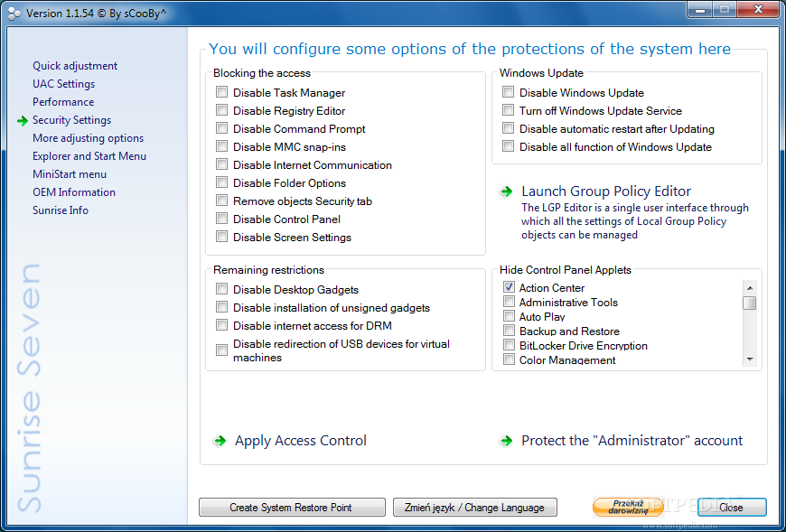The width and height of the screenshot is (786, 532).
Task: Tick Auto Play applet checkbox
Action: pyautogui.click(x=509, y=316)
